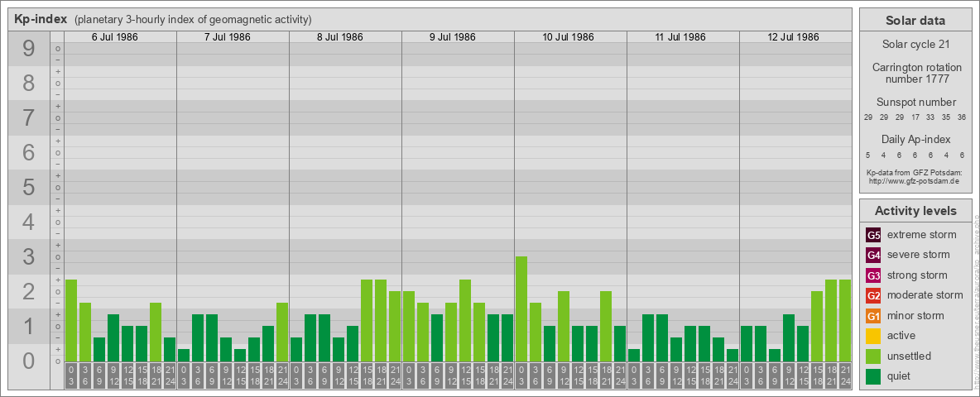Click the '6 9' time label under 8 Jul
This screenshot has width=980, height=397.
(324, 375)
